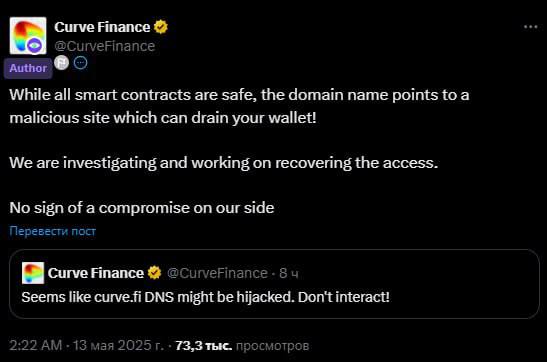Click the "2:22 AM · 13 мая 2025 г." timestamp
The width and height of the screenshot is (547, 362).
pyautogui.click(x=86, y=346)
